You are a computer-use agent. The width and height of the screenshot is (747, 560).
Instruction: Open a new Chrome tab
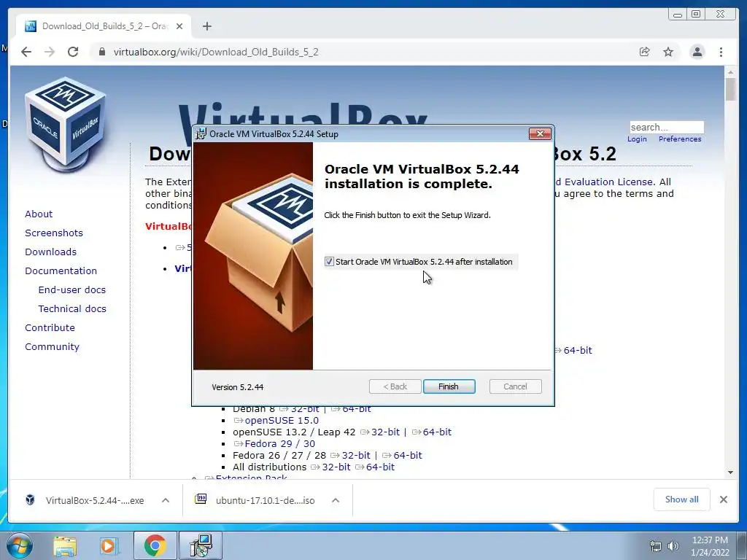(206, 26)
